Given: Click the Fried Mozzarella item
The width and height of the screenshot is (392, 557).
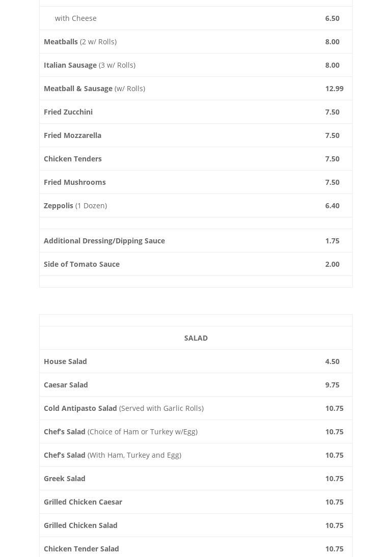Looking at the screenshot, I should [x=72, y=135].
